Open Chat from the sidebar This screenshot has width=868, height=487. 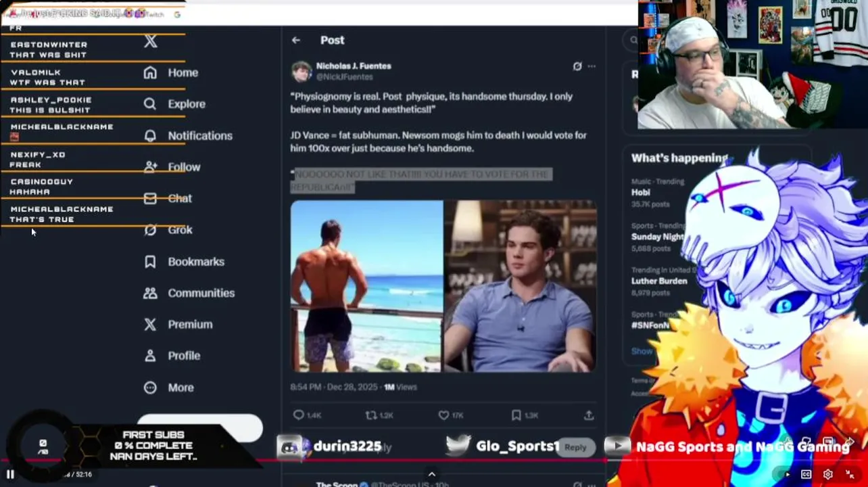(x=168, y=198)
